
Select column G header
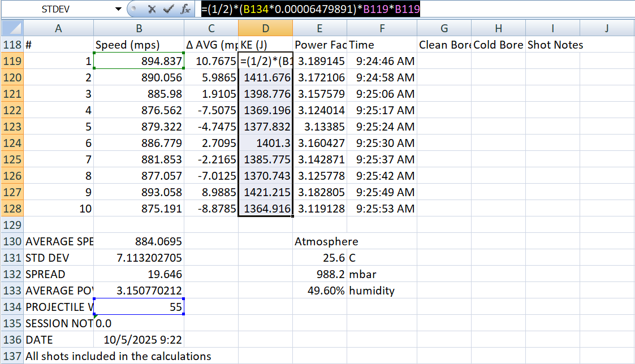tap(444, 28)
